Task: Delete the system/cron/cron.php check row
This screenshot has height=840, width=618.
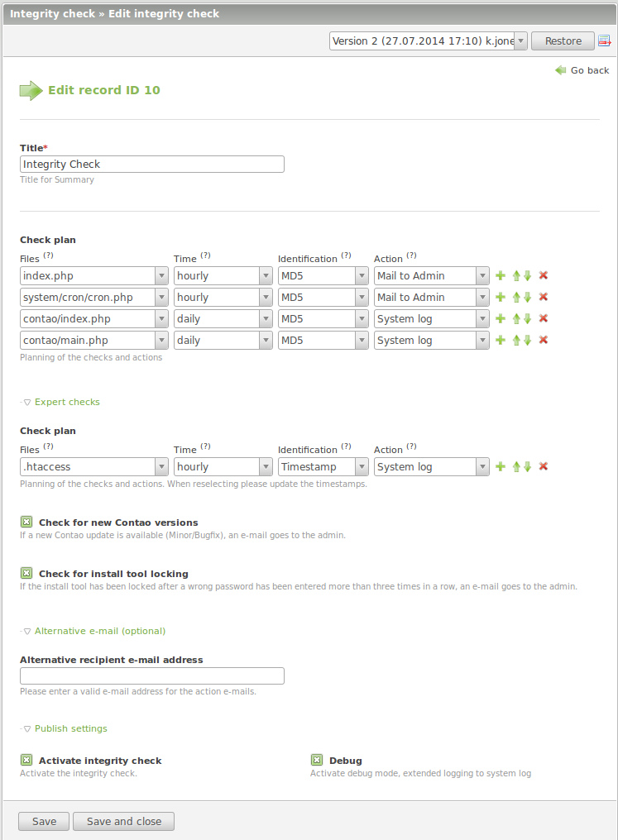Action: coord(544,297)
